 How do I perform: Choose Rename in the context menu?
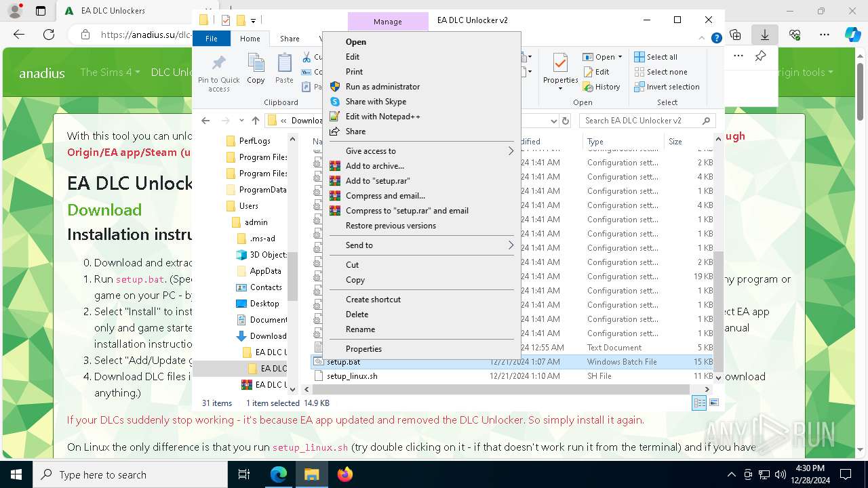click(360, 329)
